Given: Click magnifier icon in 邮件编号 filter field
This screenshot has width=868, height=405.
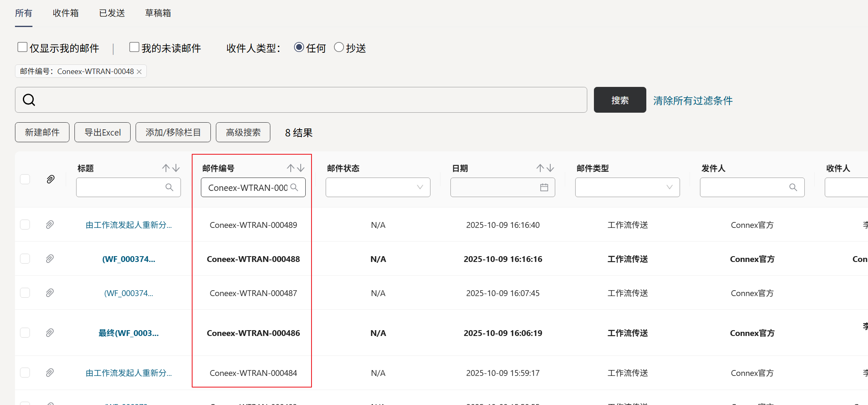Looking at the screenshot, I should click(294, 188).
